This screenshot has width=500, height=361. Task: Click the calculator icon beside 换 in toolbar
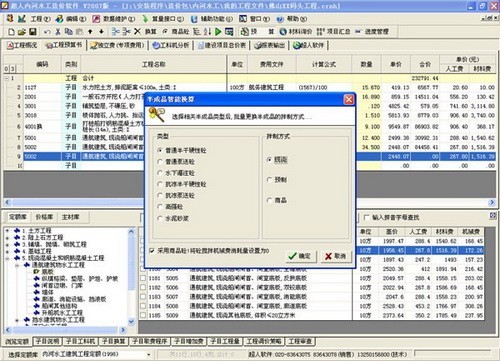point(245,32)
